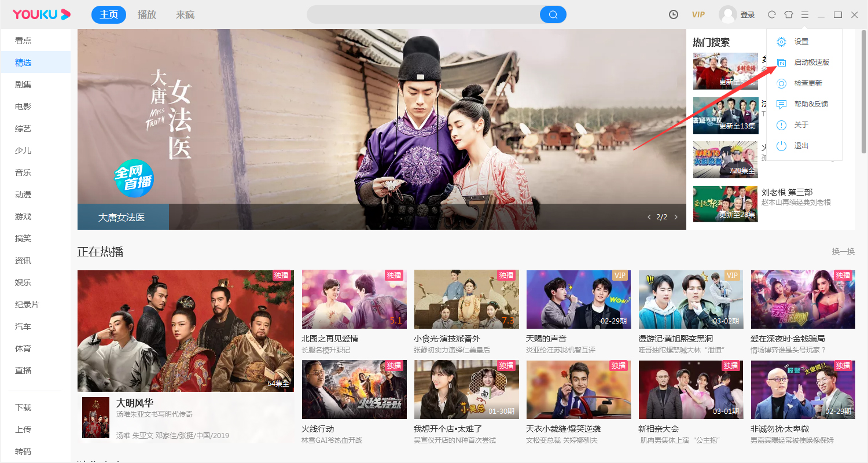868x463 pixels.
Task: Click the VIP link in header
Action: (x=698, y=14)
